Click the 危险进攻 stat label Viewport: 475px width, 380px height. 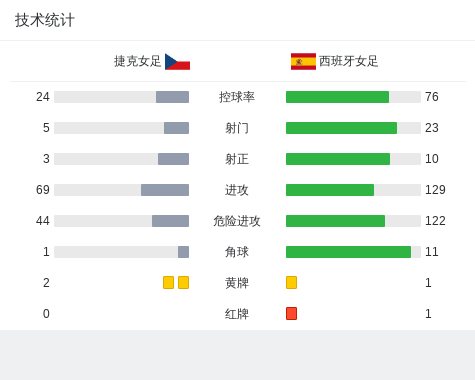[x=237, y=221]
